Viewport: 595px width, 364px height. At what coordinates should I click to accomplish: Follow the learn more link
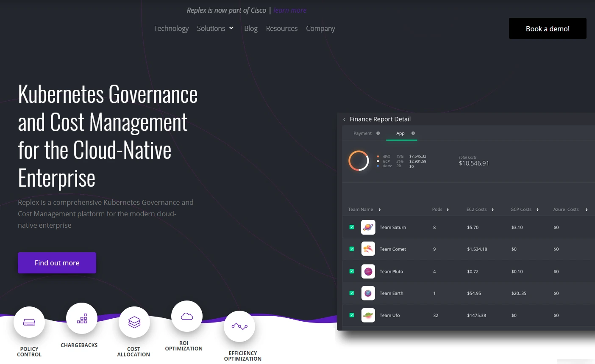(290, 10)
